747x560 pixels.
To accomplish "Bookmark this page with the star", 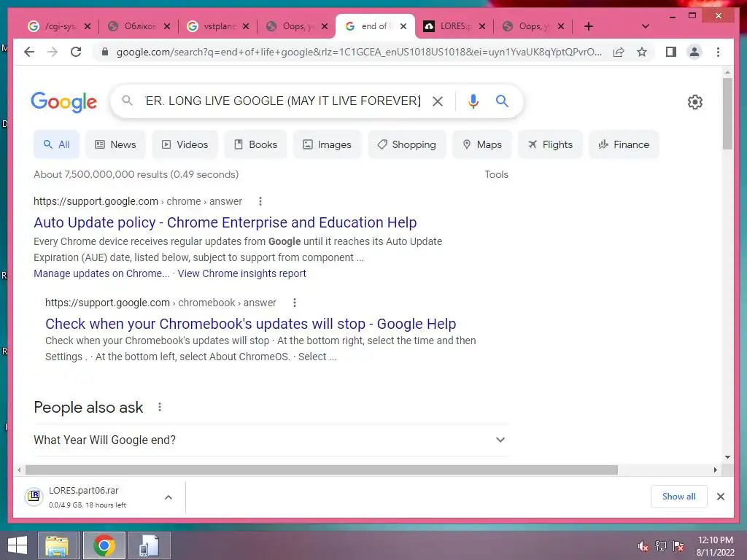I will (642, 52).
